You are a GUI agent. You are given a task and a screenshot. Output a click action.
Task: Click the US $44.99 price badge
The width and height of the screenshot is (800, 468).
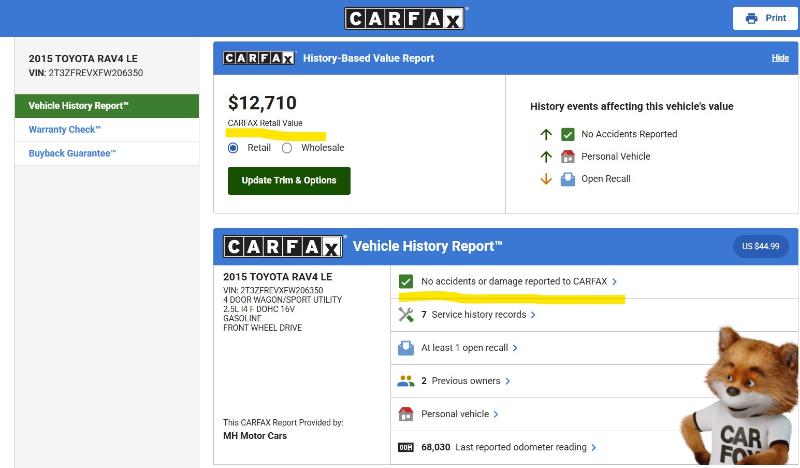760,246
